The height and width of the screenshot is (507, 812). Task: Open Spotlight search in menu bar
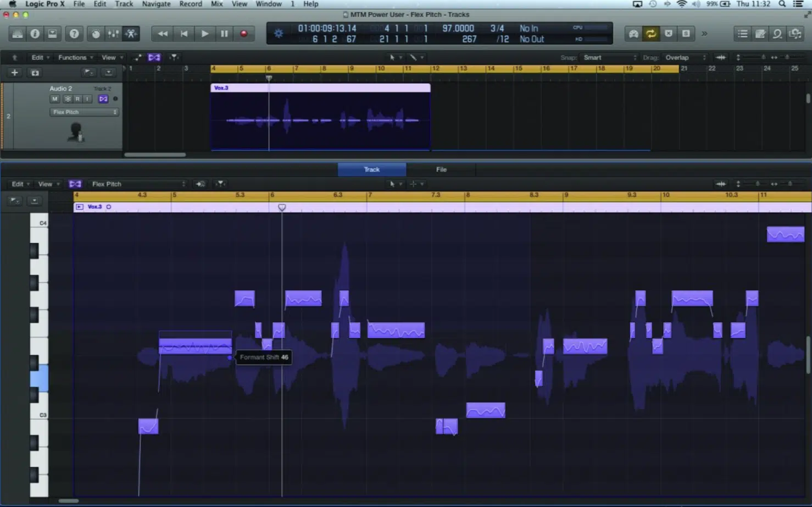[x=782, y=4]
